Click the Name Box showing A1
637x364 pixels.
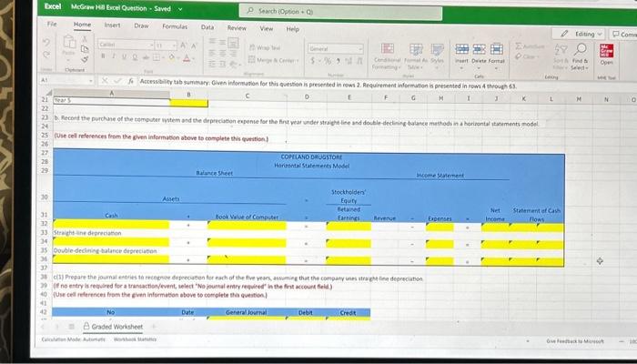click(x=66, y=80)
